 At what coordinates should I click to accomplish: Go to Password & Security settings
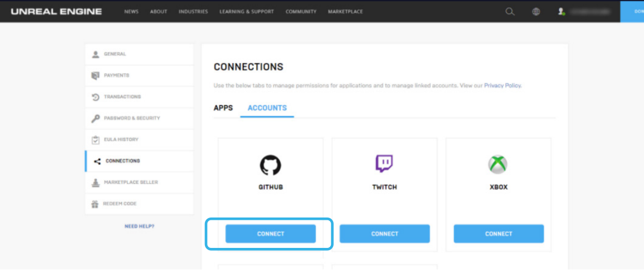131,118
